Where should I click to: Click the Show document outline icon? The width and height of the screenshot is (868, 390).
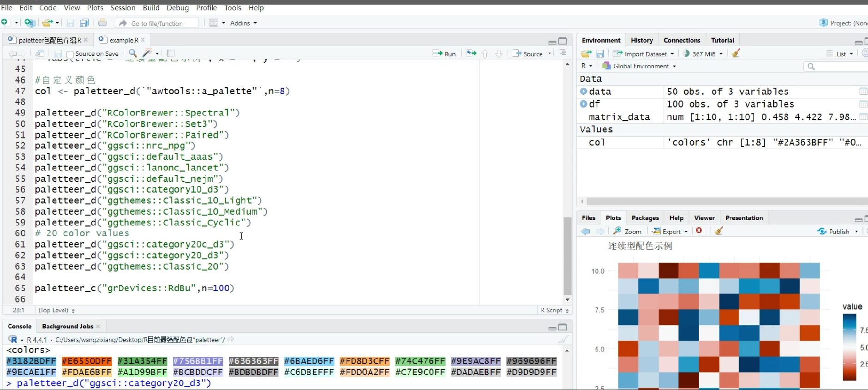coord(563,53)
